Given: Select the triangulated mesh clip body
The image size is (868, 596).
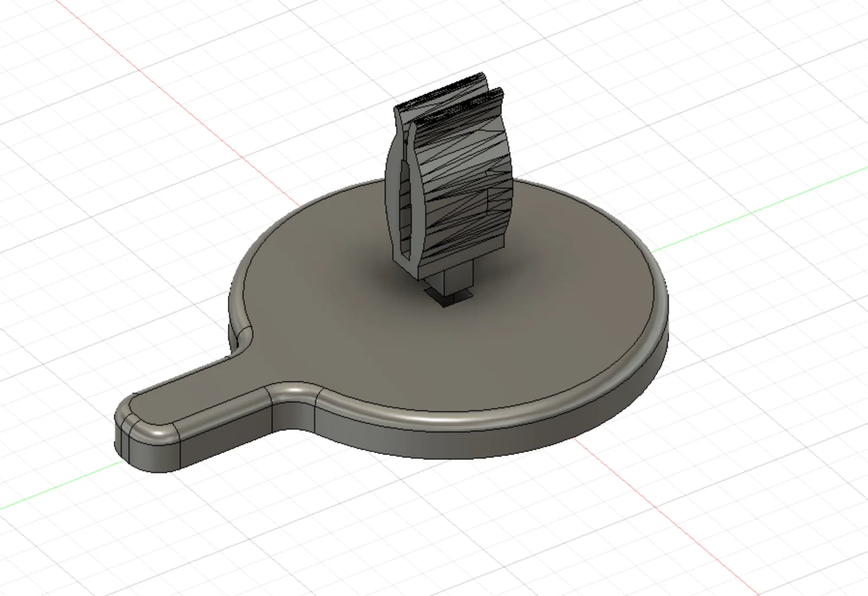Looking at the screenshot, I should click(450, 176).
